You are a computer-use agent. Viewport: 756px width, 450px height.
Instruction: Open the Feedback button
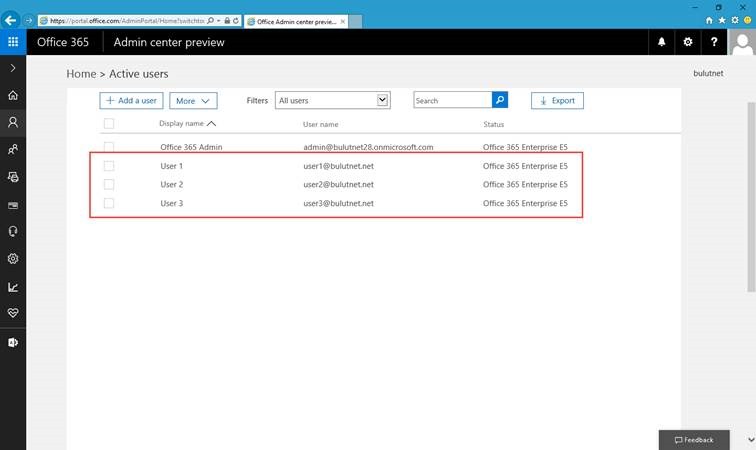(x=694, y=440)
